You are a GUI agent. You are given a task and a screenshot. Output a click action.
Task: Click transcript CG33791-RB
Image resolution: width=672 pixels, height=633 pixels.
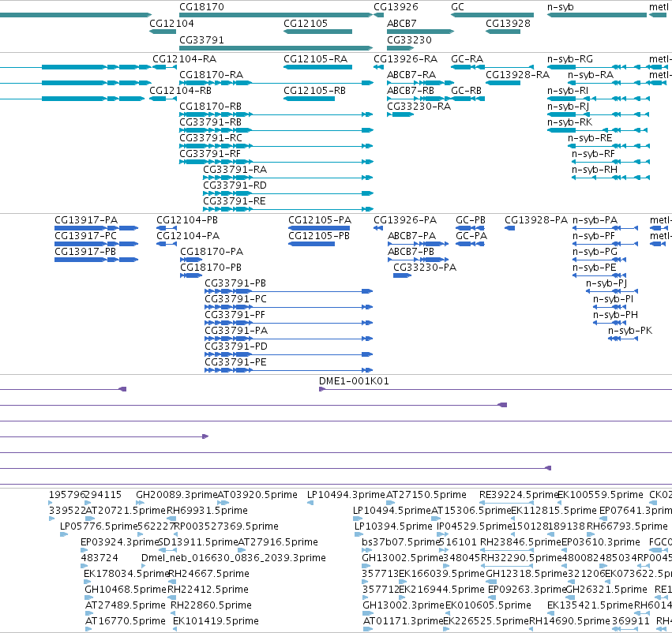276,130
